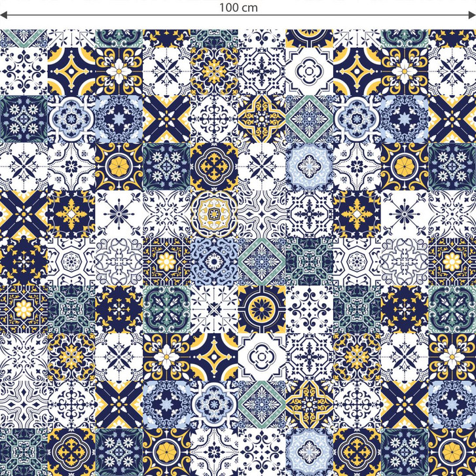476x476 pixels.
Task: Select the navy tile with yellow star beside the top-left corner
Action: (71, 70)
